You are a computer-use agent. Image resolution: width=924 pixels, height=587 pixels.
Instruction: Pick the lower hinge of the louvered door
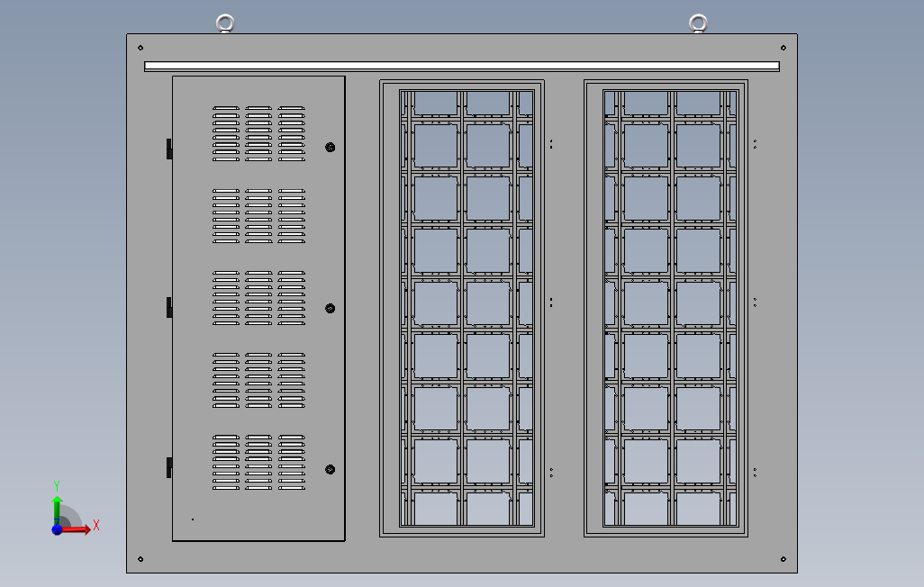coord(169,467)
